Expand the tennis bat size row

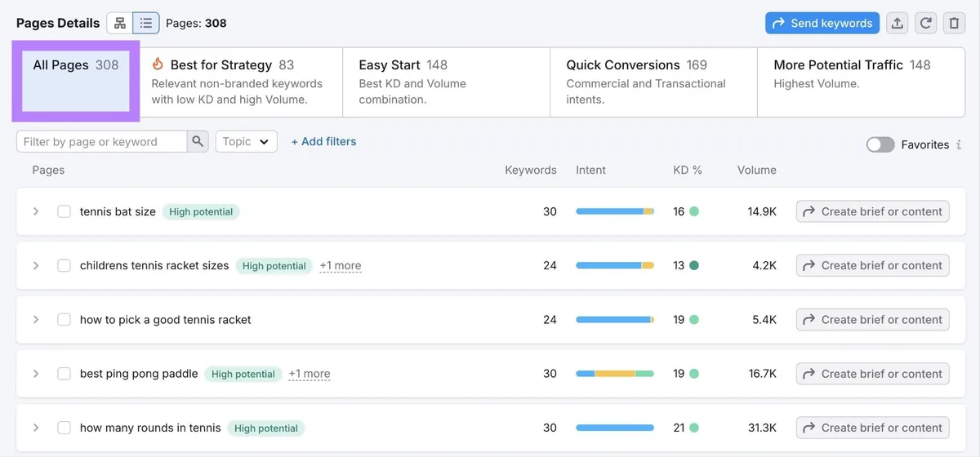click(x=36, y=211)
